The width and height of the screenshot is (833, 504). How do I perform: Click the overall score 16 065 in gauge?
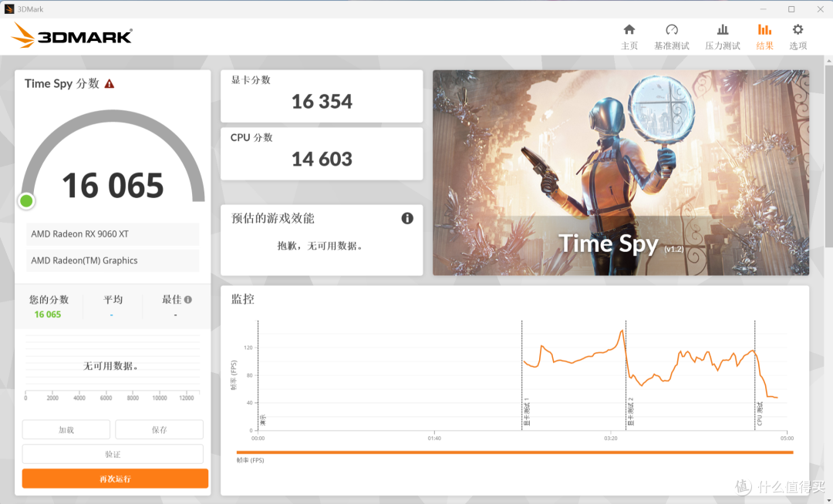coord(113,186)
